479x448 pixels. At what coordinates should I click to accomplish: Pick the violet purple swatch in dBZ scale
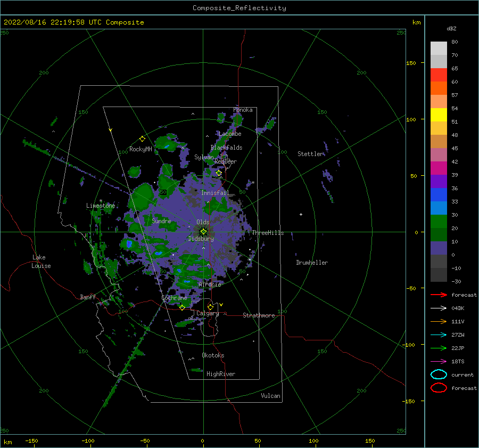(439, 181)
